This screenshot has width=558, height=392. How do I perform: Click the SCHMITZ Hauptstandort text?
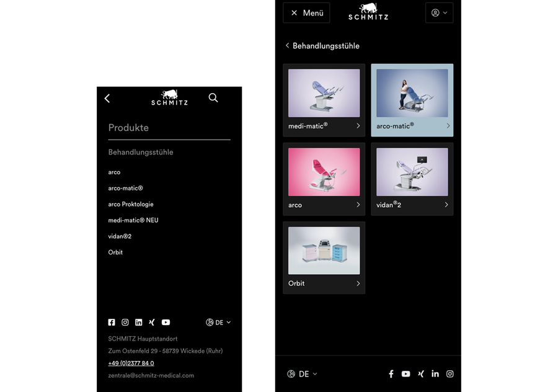pyautogui.click(x=143, y=339)
